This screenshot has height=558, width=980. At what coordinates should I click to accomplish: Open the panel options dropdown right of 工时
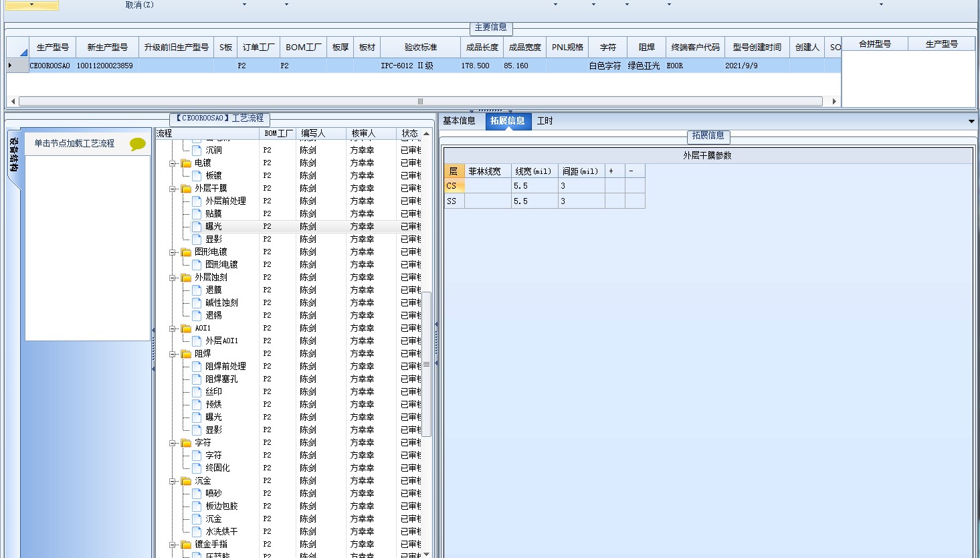[971, 121]
